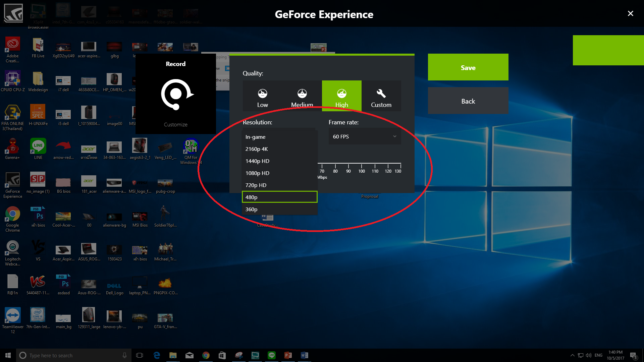Select R@1n document icon
The image size is (644, 362).
12,284
